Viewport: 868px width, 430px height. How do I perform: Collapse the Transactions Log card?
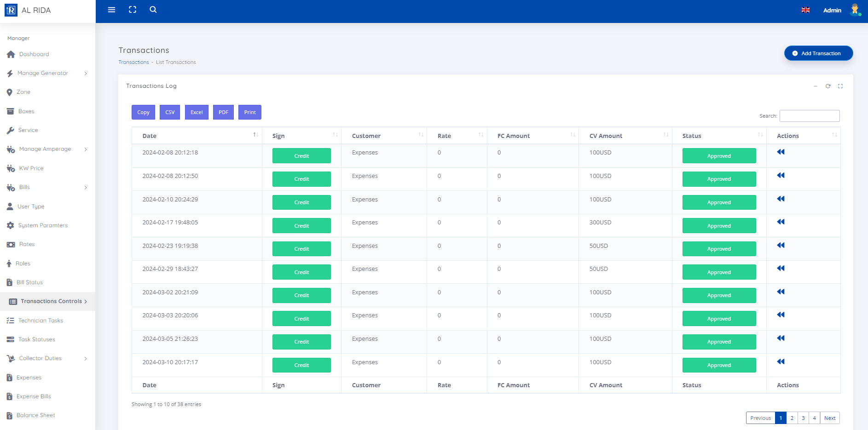click(x=816, y=86)
